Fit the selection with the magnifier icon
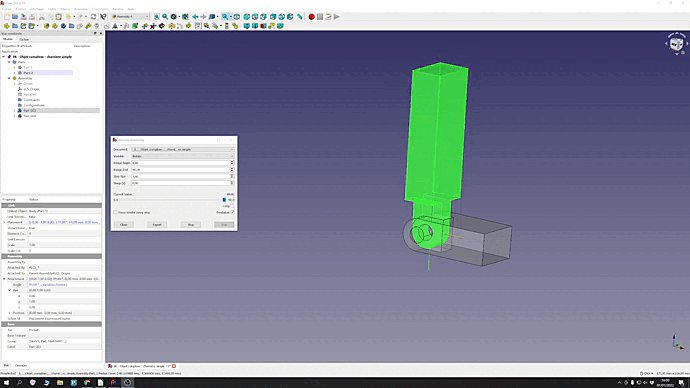 (x=165, y=17)
